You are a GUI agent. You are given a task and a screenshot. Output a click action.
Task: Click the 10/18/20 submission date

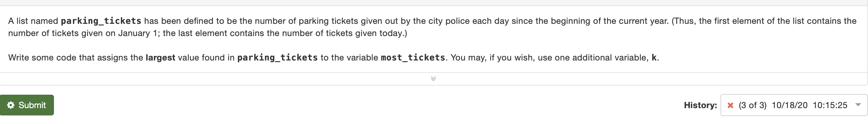click(x=790, y=105)
